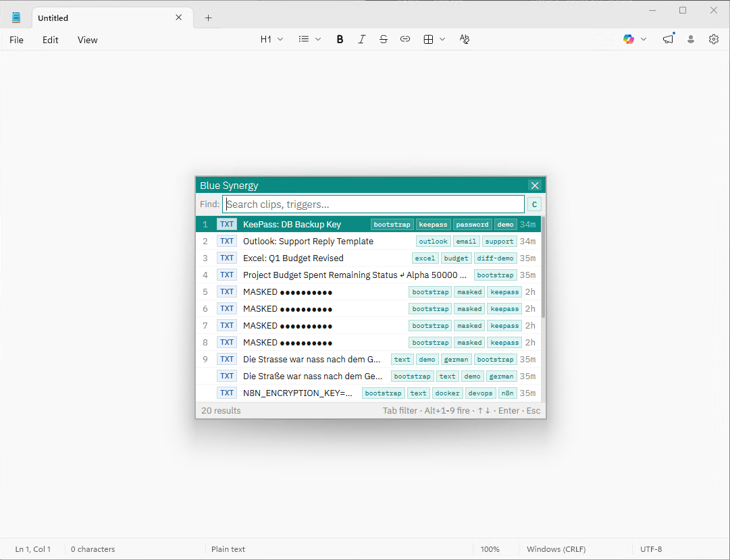This screenshot has height=560, width=730.
Task: Click the outlook tag
Action: [x=433, y=242]
